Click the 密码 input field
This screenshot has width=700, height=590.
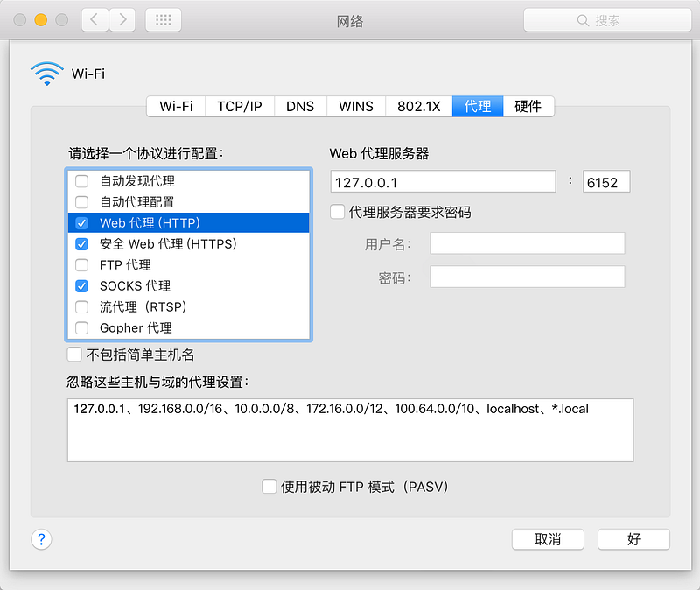pos(528,277)
